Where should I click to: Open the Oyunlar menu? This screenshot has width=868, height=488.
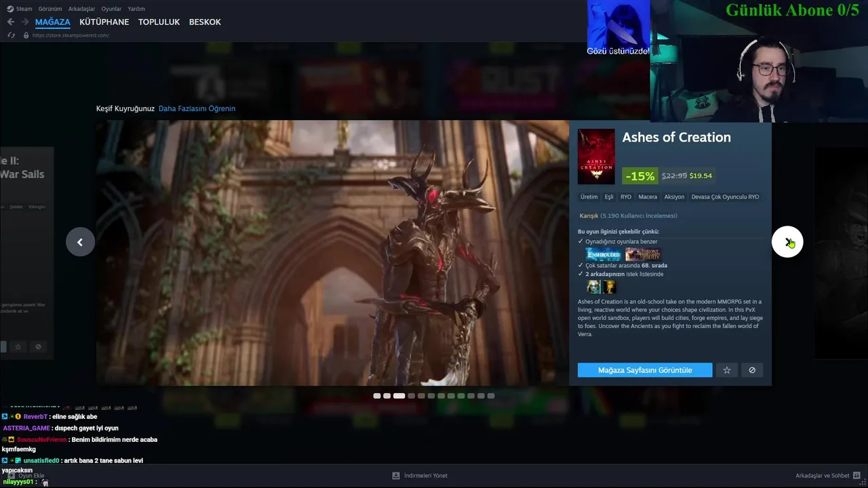click(x=111, y=9)
